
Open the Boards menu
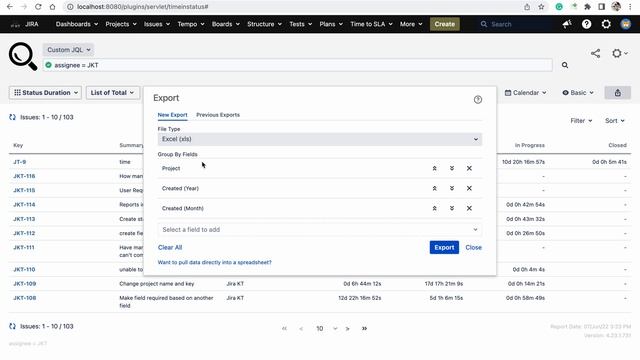click(225, 24)
